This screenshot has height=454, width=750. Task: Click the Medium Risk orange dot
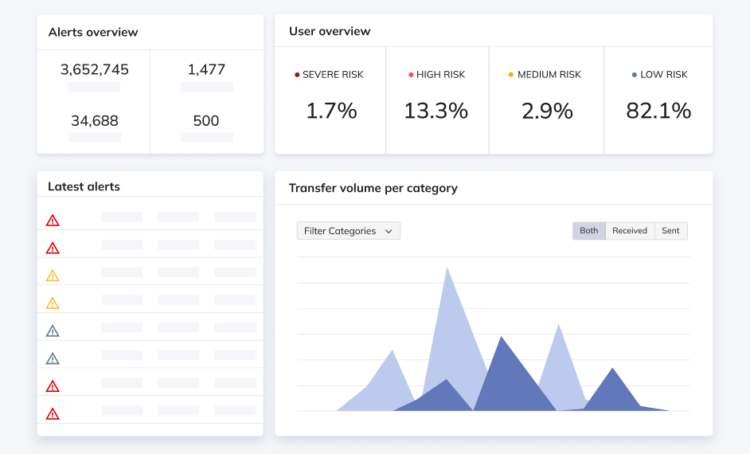(511, 75)
